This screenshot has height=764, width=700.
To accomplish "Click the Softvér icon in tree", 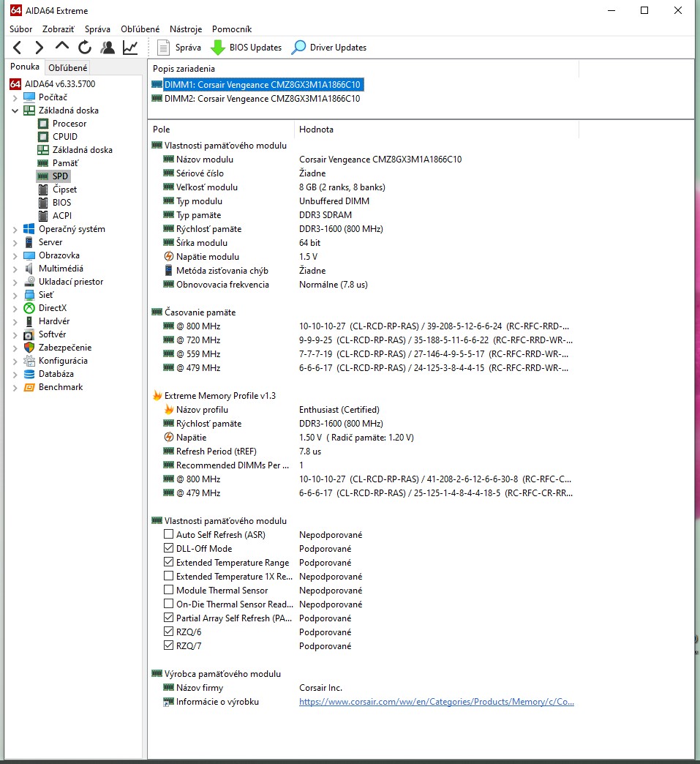I will 29,334.
